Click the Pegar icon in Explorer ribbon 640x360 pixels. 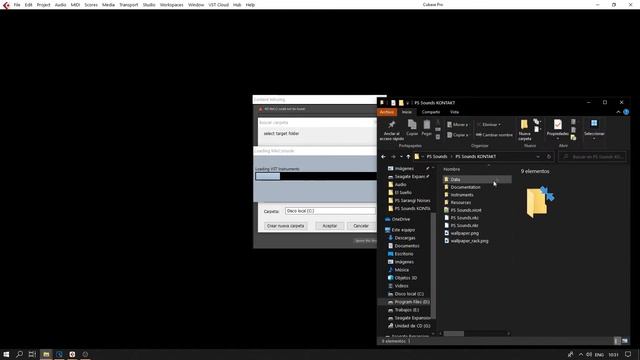click(427, 128)
